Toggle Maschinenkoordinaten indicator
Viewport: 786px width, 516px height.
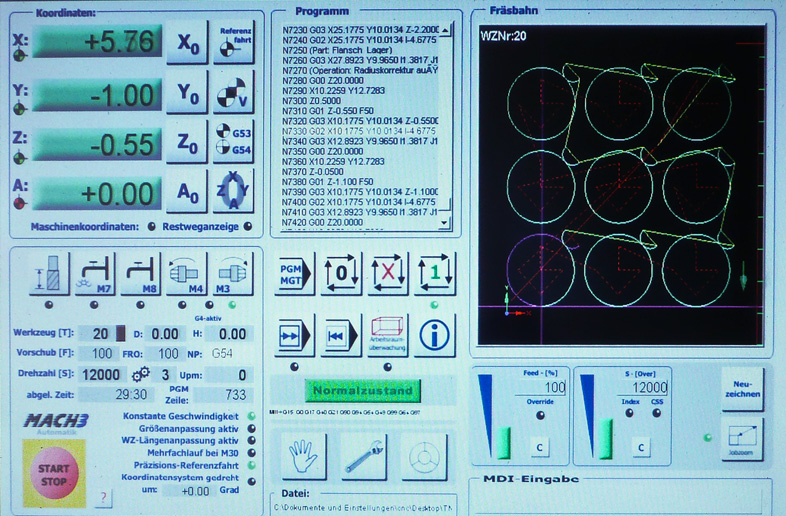[x=151, y=227]
